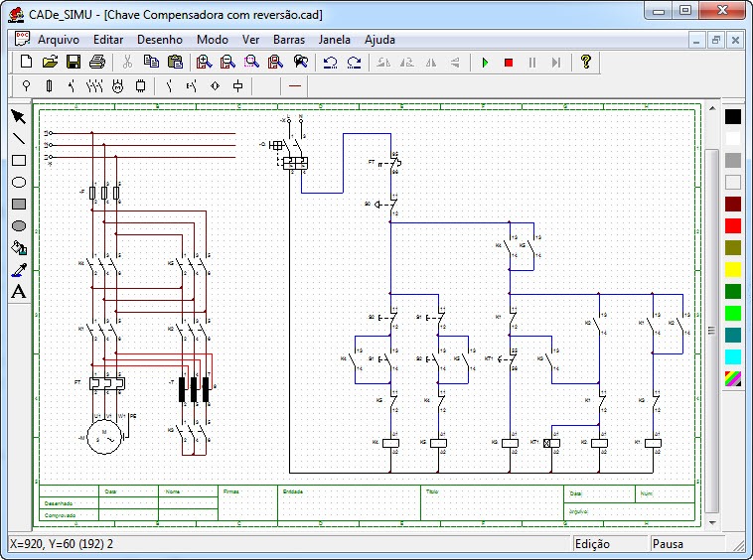The width and height of the screenshot is (753, 560).
Task: Print the schematic with printer icon
Action: tap(97, 62)
